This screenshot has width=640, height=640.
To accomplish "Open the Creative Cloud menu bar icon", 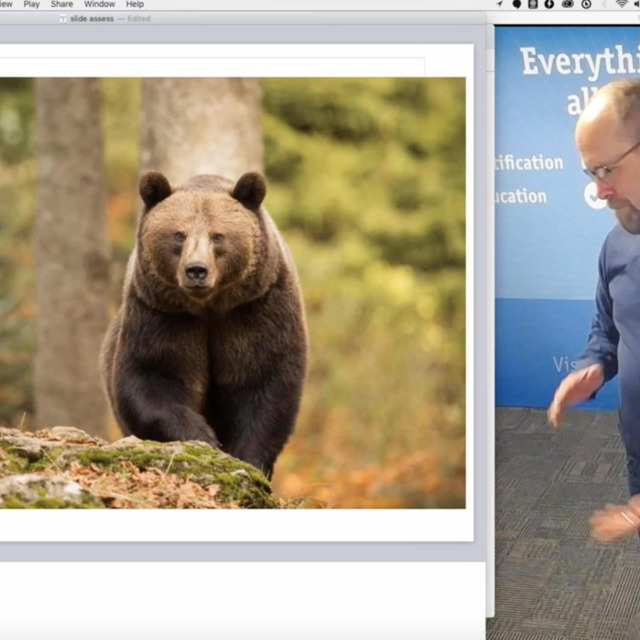I will (567, 4).
